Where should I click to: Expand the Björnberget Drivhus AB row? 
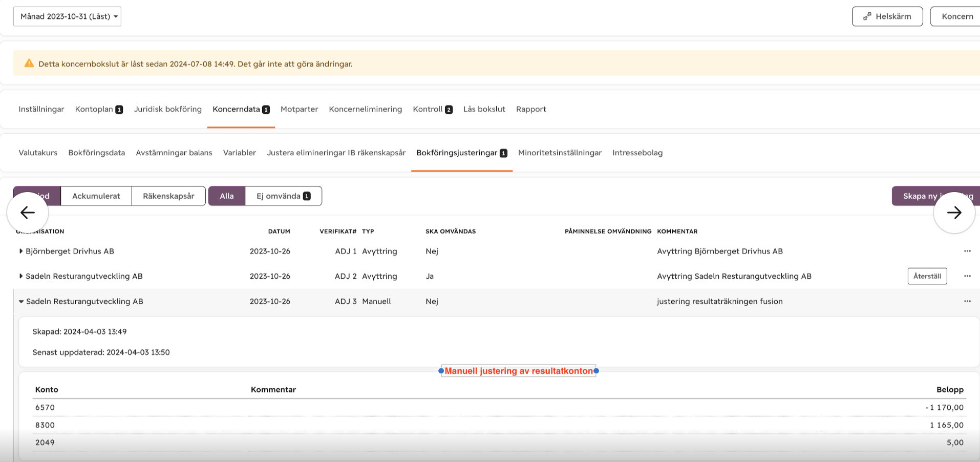[x=21, y=251]
